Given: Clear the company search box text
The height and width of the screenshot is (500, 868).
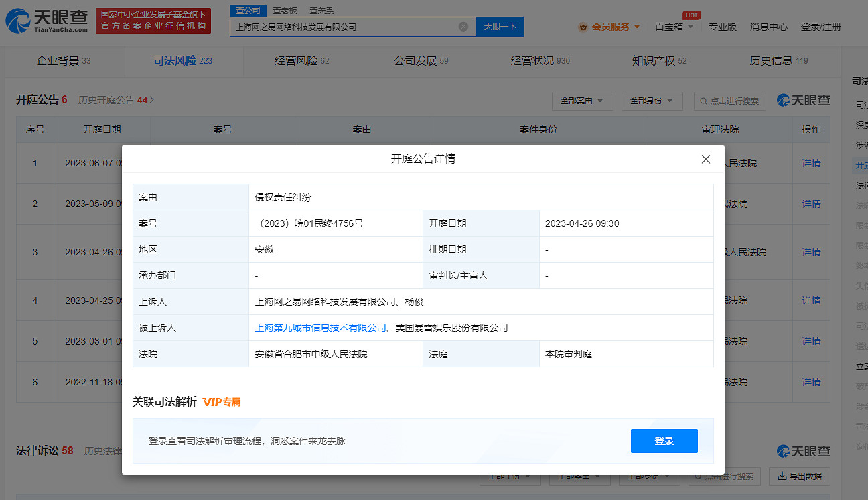Looking at the screenshot, I should point(463,27).
